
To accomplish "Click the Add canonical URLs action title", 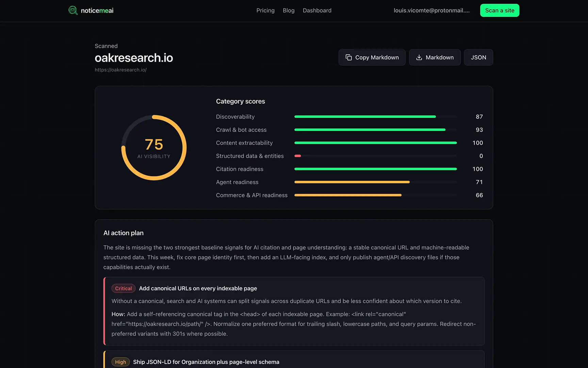I will click(198, 288).
